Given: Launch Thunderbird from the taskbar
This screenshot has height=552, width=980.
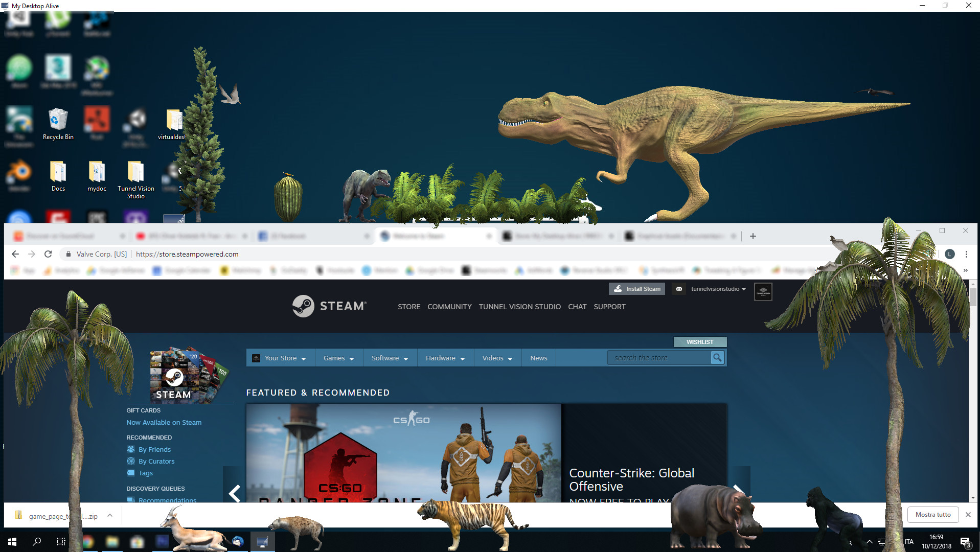Looking at the screenshot, I should coord(238,541).
